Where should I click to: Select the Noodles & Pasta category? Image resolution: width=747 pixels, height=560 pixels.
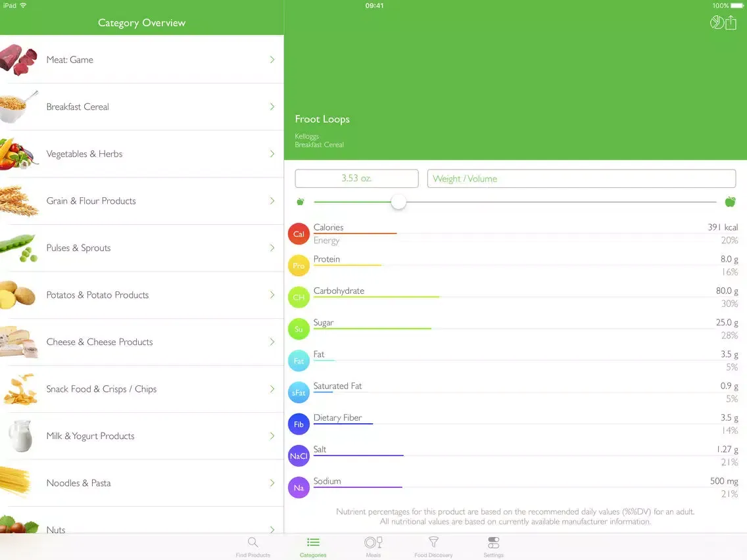coord(142,483)
